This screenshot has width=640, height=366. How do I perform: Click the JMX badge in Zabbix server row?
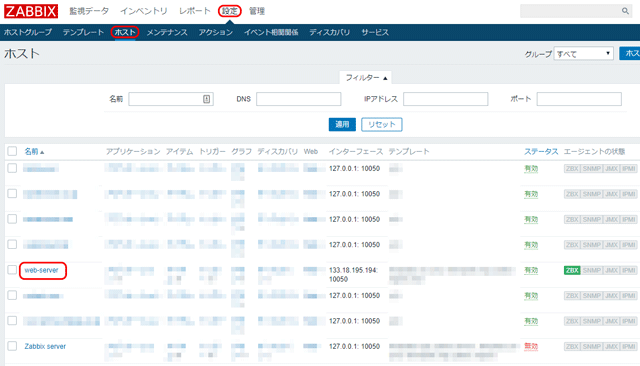pos(611,346)
